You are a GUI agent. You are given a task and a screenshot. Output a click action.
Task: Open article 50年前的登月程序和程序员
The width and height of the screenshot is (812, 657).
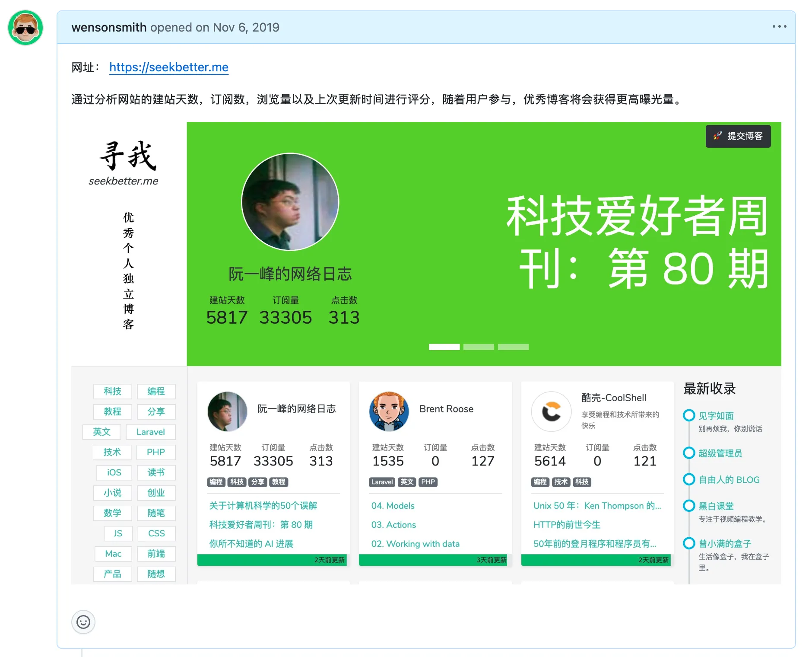595,544
